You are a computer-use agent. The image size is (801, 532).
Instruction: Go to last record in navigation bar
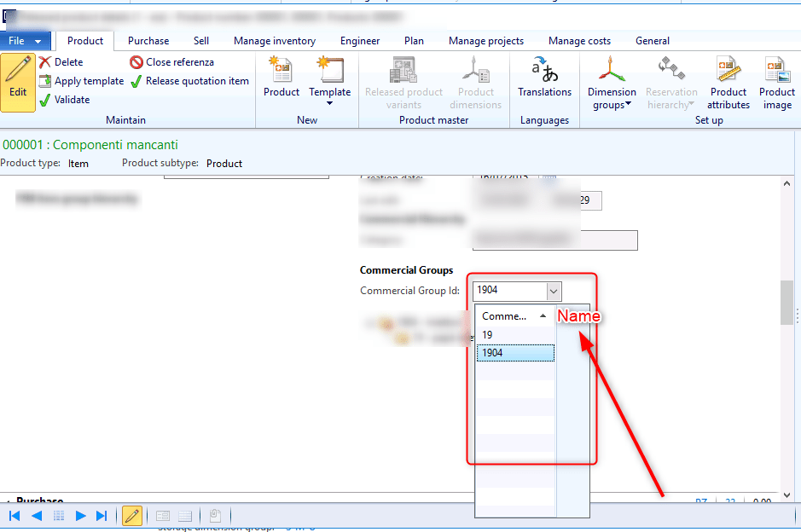pos(102,516)
